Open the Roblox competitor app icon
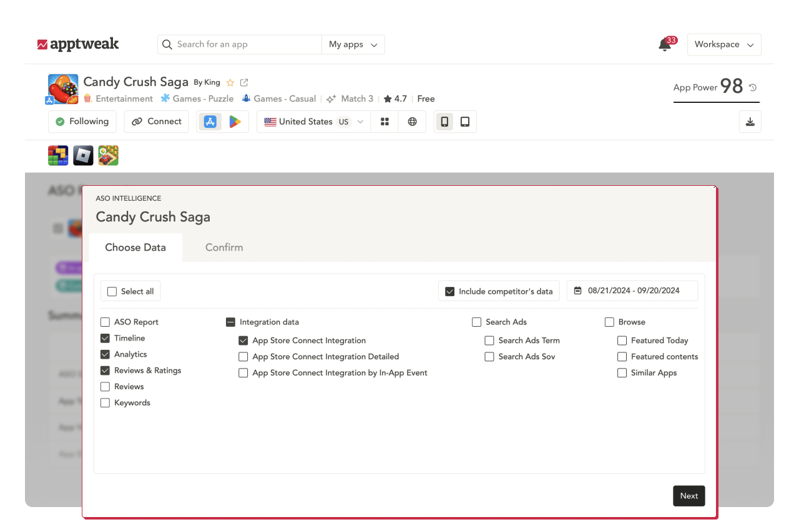Screen dimensions: 799x532 [83, 155]
